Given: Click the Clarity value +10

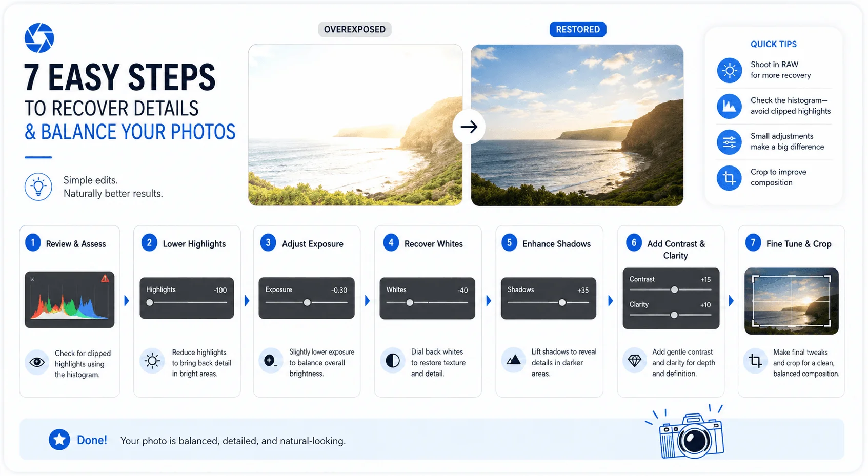Looking at the screenshot, I should click(705, 305).
